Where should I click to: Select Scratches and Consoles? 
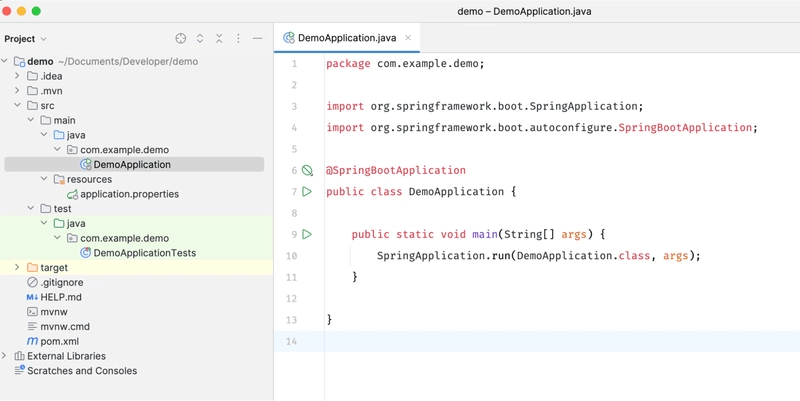(x=82, y=371)
